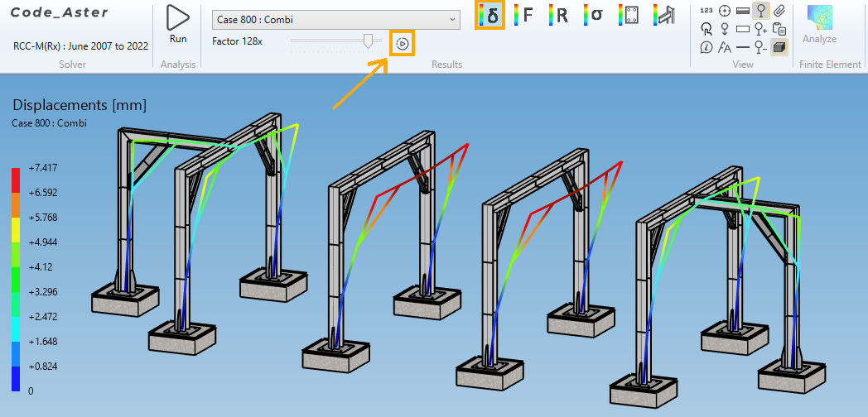
Task: Open the Case 800 : Combi dropdown
Action: pos(331,19)
